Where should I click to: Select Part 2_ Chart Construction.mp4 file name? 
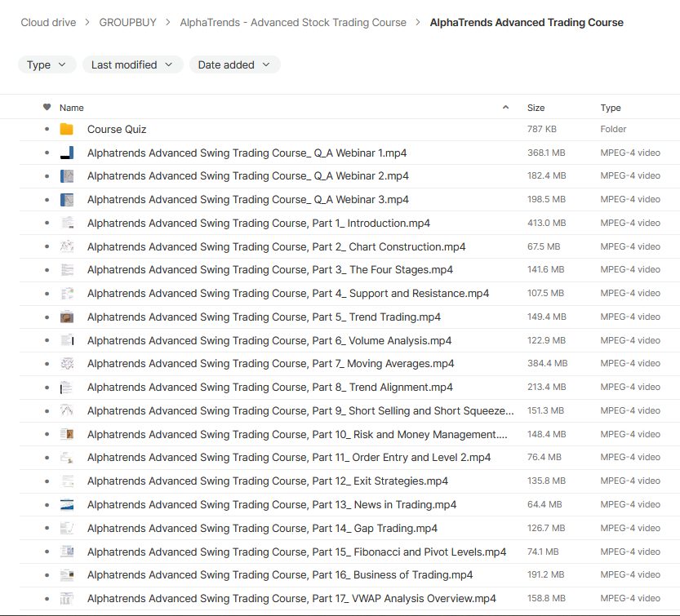point(276,246)
